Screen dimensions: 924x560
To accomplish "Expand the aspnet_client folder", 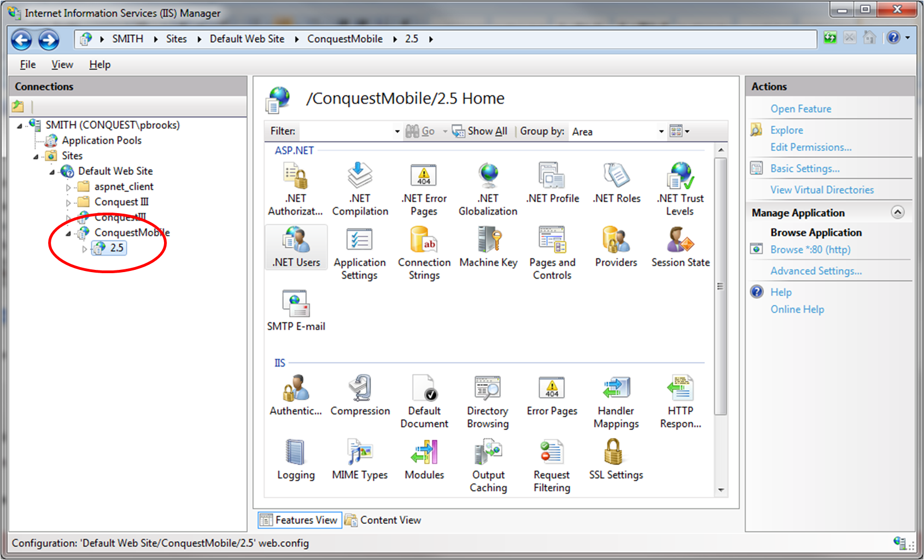I will coord(68,187).
